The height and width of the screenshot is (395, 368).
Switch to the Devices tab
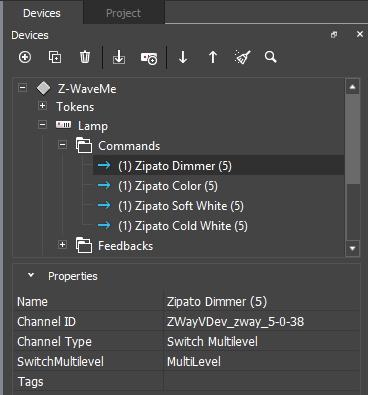(42, 13)
